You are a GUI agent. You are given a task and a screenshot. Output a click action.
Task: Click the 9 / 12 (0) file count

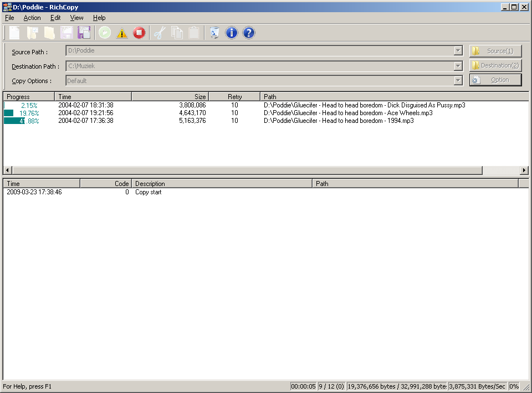coord(331,386)
